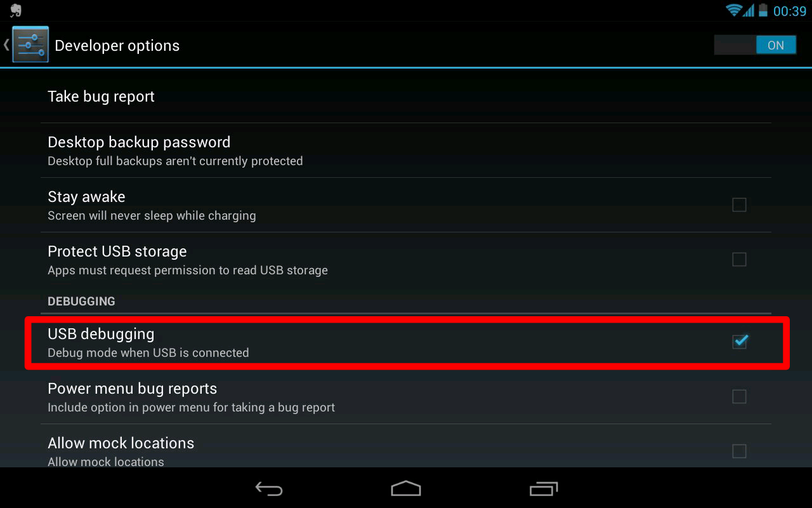The image size is (812, 508).
Task: Check the Protect USB storage checkbox
Action: click(x=739, y=259)
